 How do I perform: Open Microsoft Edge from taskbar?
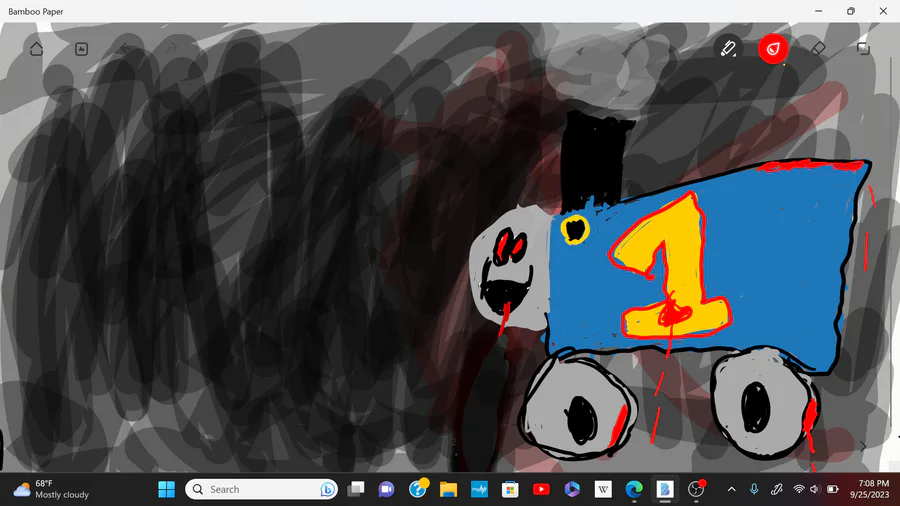point(634,489)
